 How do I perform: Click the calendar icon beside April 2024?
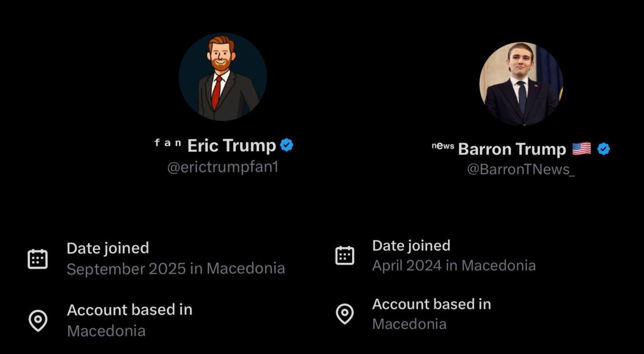[x=345, y=255]
